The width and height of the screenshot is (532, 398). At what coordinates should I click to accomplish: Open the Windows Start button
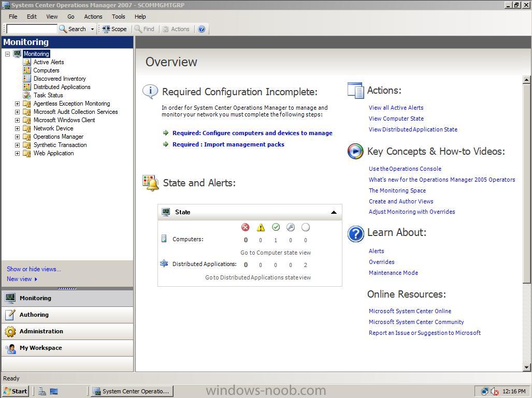click(x=15, y=391)
